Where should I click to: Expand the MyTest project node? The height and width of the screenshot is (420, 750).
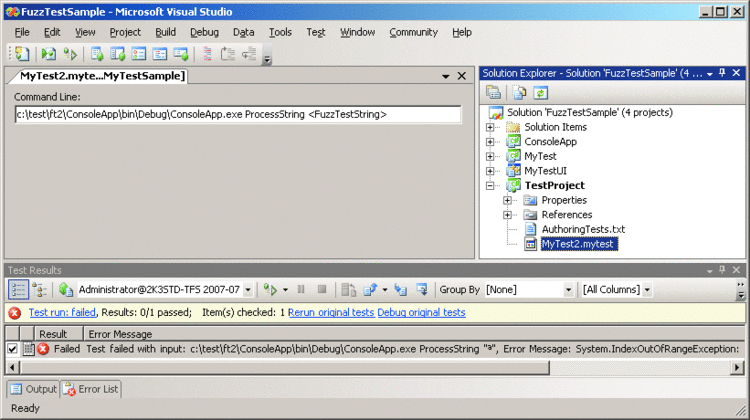pyautogui.click(x=490, y=156)
